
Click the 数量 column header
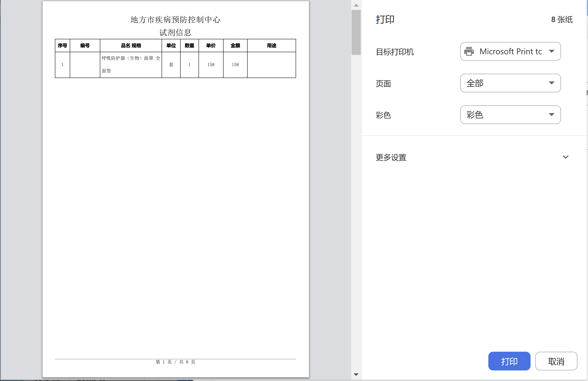click(190, 46)
